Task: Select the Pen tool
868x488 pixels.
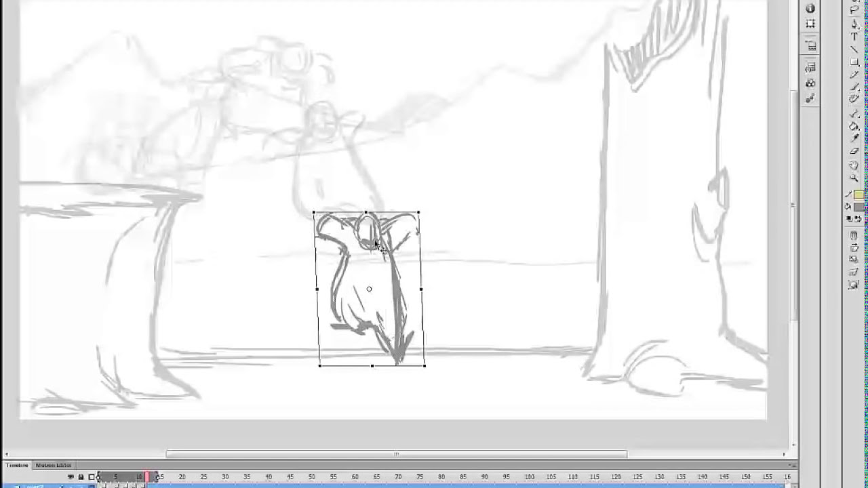Action: (x=854, y=24)
